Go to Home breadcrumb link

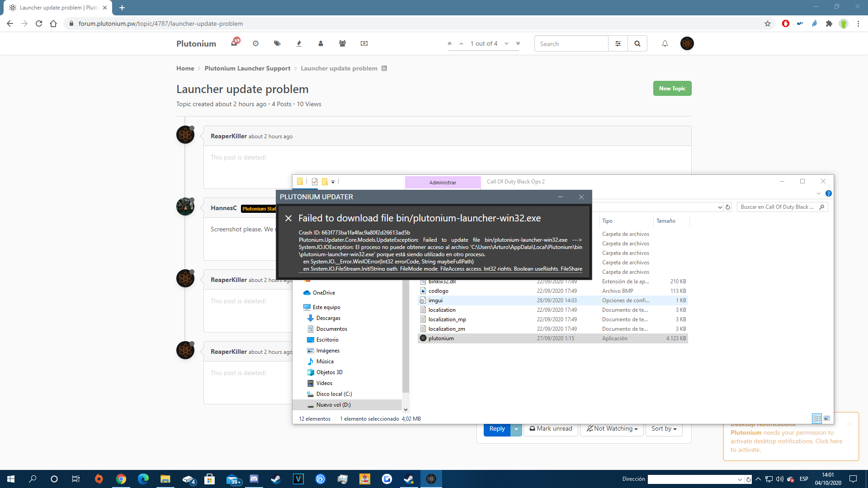coord(185,68)
